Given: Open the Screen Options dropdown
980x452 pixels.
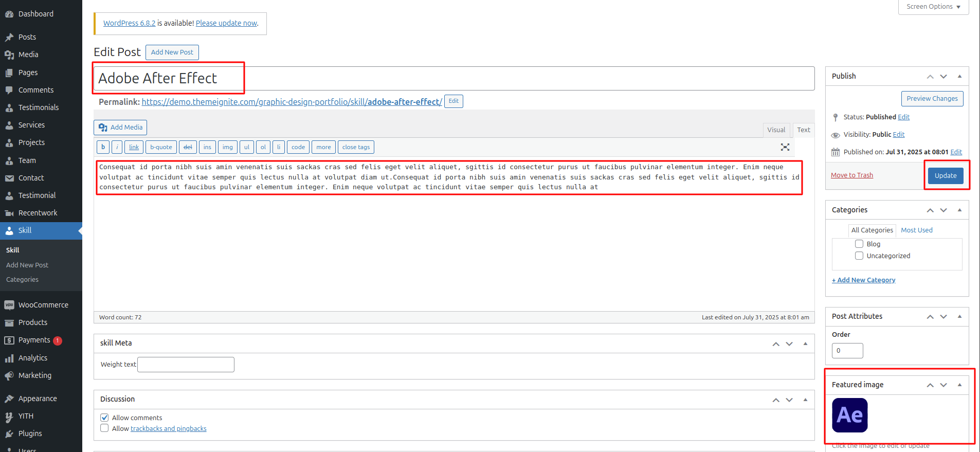Looking at the screenshot, I should coord(933,7).
